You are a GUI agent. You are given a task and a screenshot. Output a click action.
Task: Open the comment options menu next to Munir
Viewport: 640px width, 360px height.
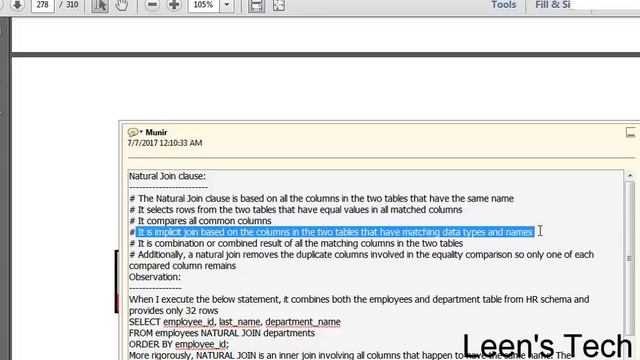[x=135, y=132]
